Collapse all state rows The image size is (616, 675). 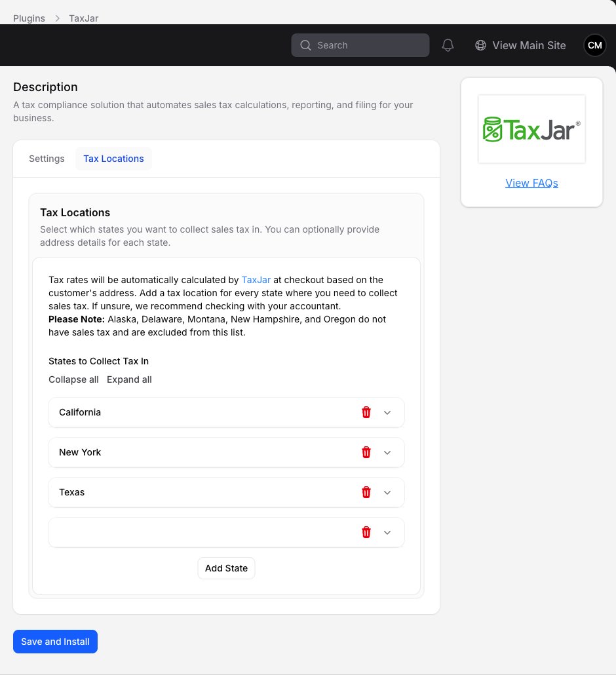(x=73, y=379)
